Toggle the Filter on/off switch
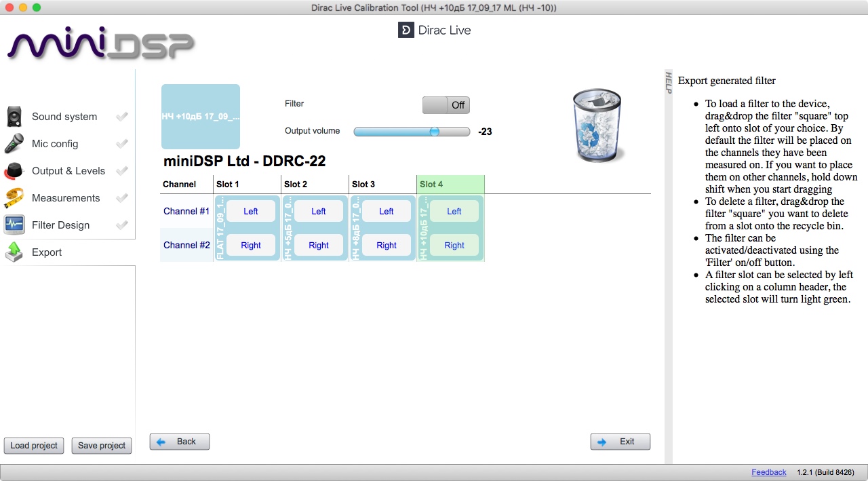868x481 pixels. [446, 105]
